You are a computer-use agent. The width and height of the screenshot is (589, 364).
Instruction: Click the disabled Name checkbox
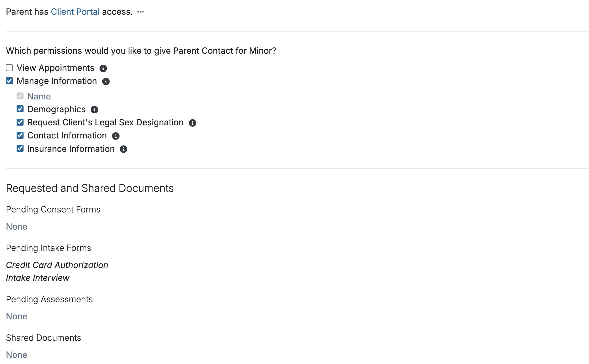[20, 96]
